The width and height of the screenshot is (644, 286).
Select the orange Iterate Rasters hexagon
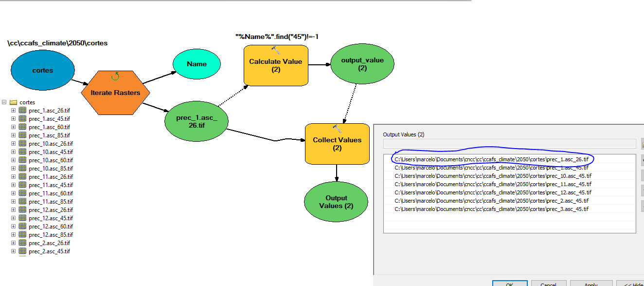[115, 93]
